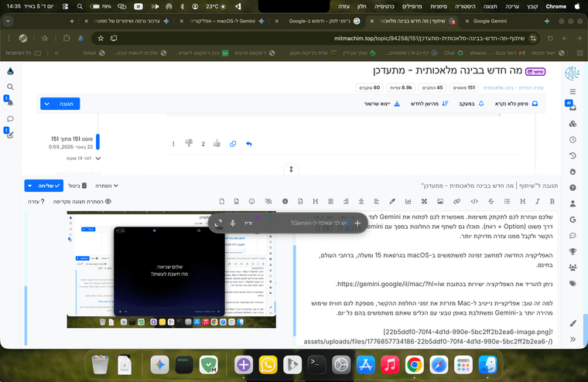588x382 pixels.
Task: Click the reply arrow on the post
Action: [248, 143]
